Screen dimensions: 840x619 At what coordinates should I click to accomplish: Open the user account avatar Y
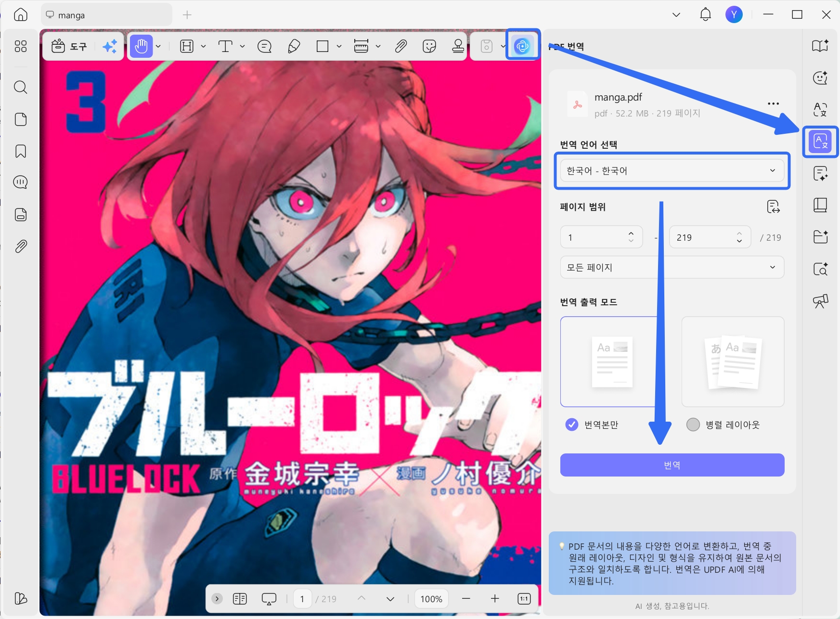pyautogui.click(x=734, y=14)
